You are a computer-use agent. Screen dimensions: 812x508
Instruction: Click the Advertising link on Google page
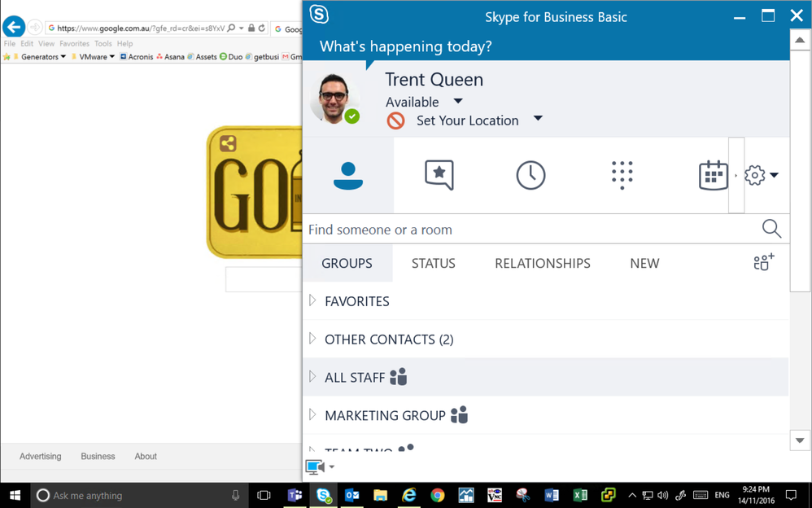click(x=41, y=456)
